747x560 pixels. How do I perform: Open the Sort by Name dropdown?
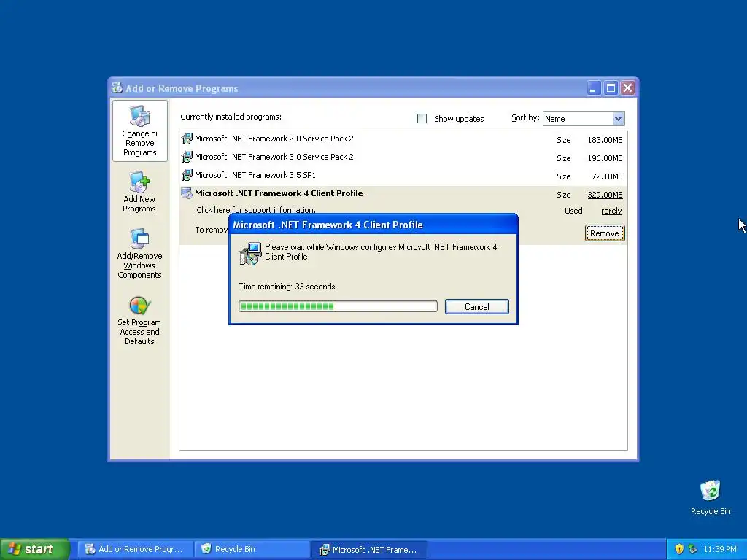pos(584,119)
